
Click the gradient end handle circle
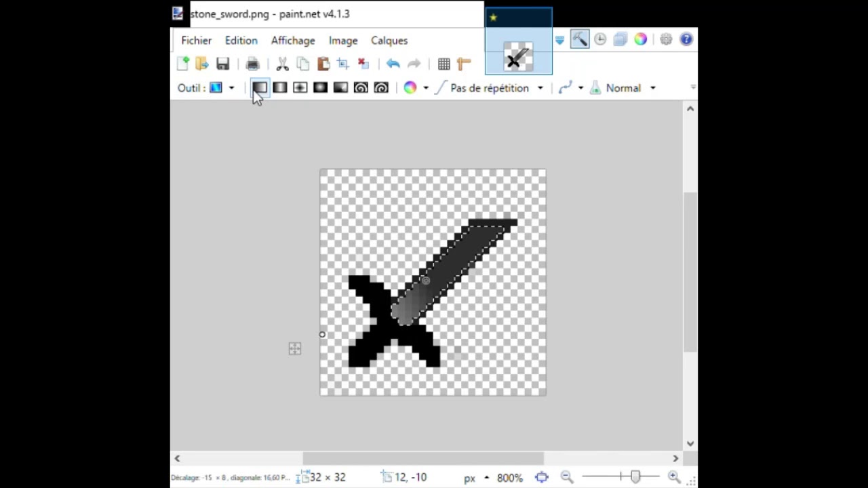(322, 334)
